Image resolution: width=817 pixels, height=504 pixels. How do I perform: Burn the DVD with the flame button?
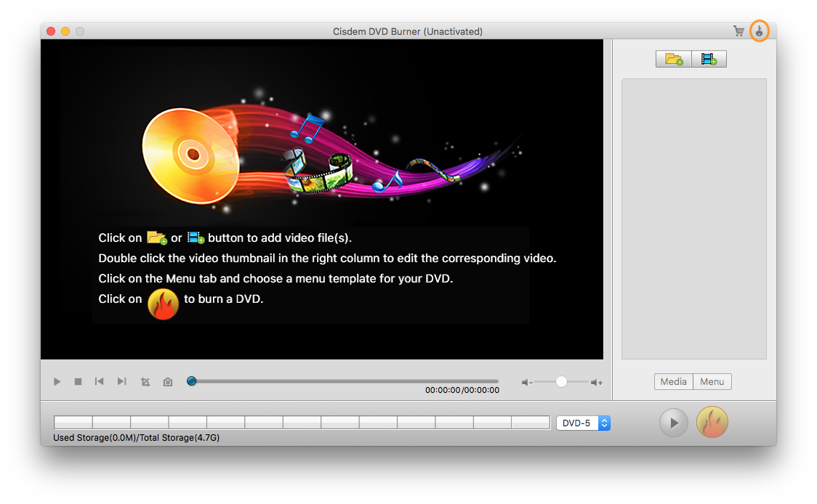(712, 422)
